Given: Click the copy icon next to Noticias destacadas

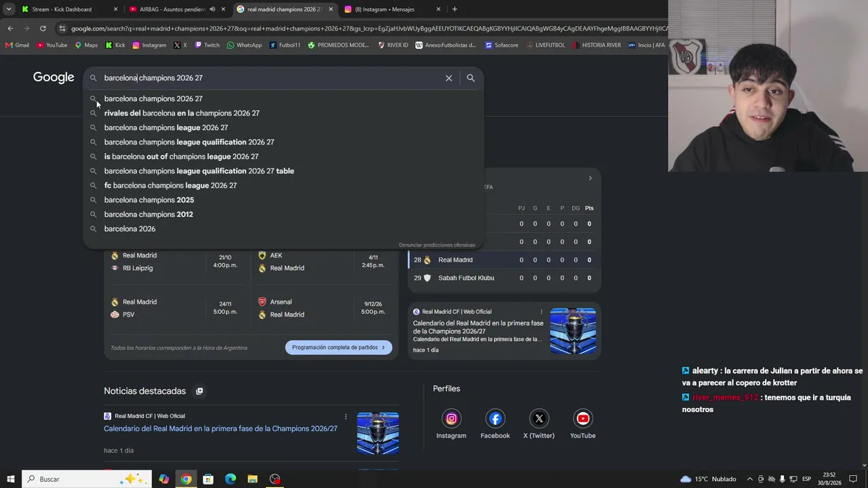Looking at the screenshot, I should pyautogui.click(x=199, y=391).
